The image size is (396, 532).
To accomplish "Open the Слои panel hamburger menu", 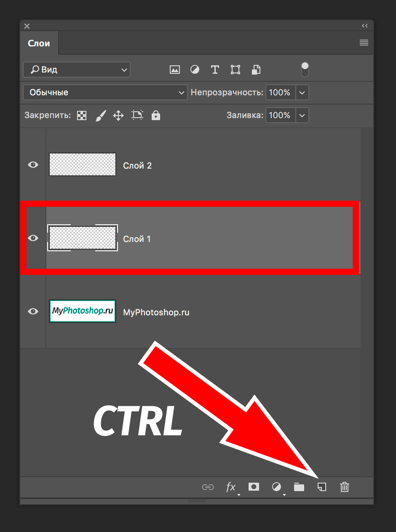I will (x=364, y=43).
